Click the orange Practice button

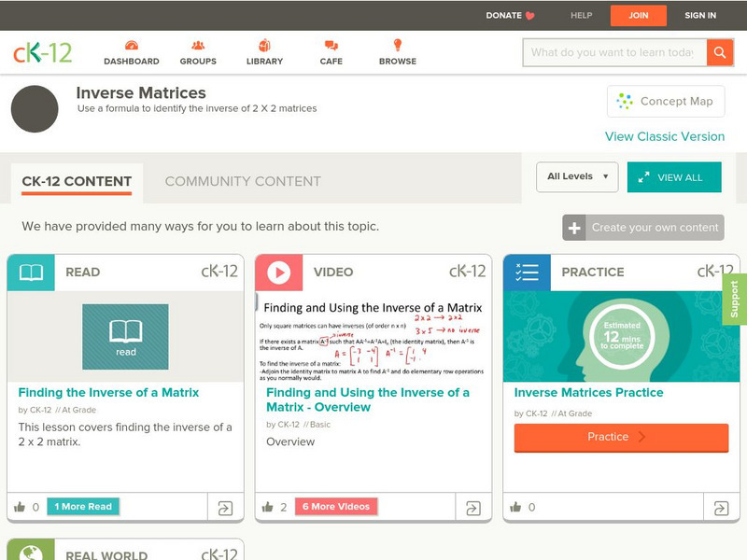[x=621, y=437]
